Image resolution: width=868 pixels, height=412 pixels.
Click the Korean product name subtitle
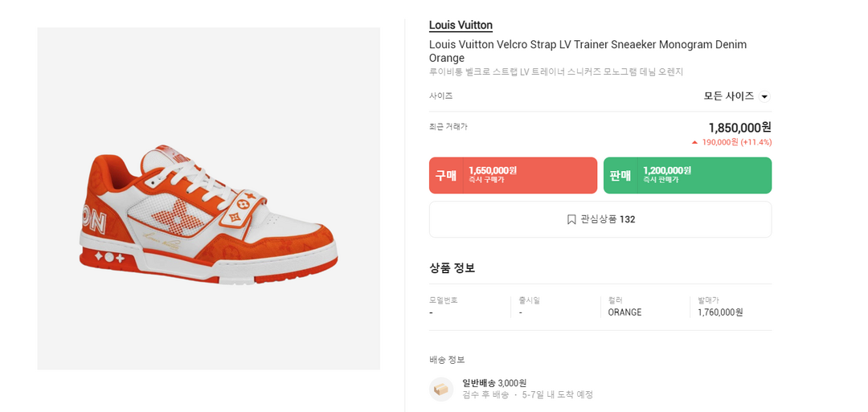(x=556, y=71)
